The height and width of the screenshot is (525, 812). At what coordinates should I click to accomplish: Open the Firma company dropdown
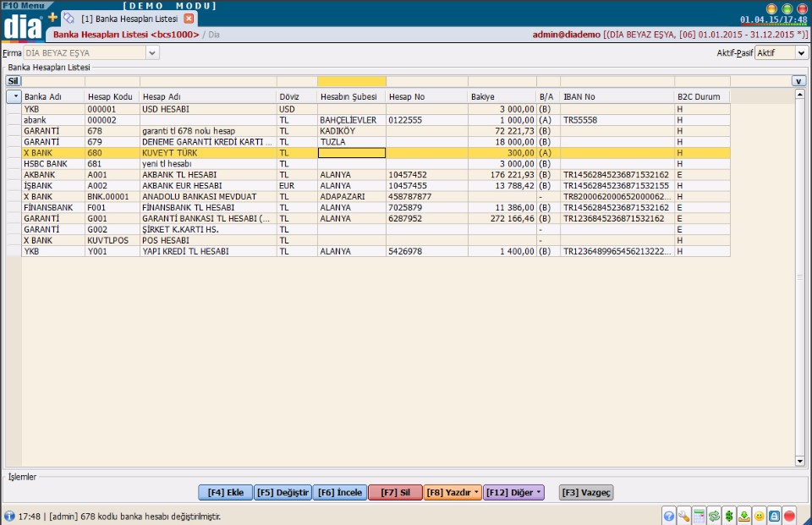[152, 52]
